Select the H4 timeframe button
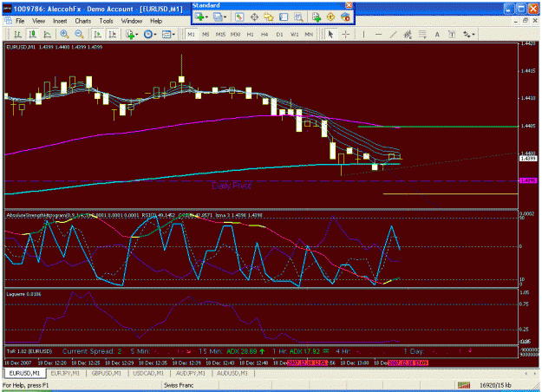The height and width of the screenshot is (392, 542). click(264, 34)
